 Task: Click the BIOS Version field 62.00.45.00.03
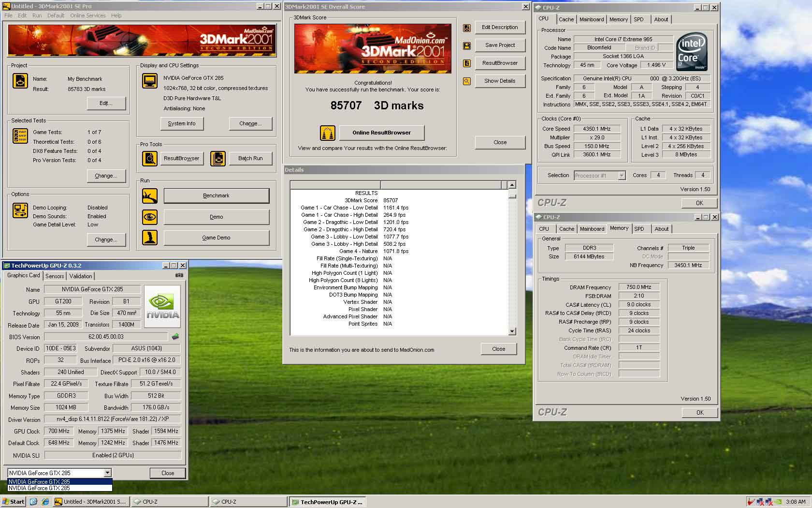click(x=106, y=337)
